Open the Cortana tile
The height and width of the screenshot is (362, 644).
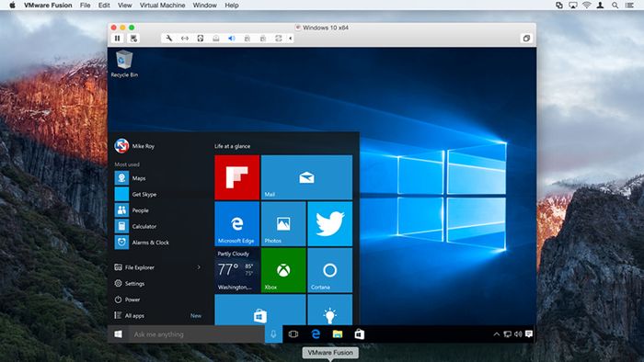pyautogui.click(x=329, y=270)
